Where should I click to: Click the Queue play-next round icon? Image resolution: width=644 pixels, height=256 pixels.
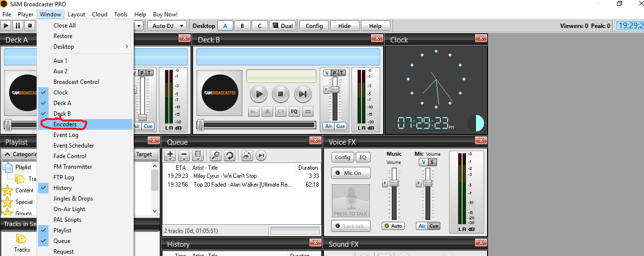[261, 155]
